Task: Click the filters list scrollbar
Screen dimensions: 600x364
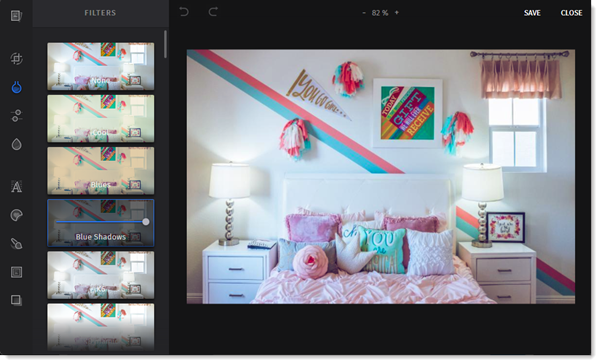Action: [165, 44]
